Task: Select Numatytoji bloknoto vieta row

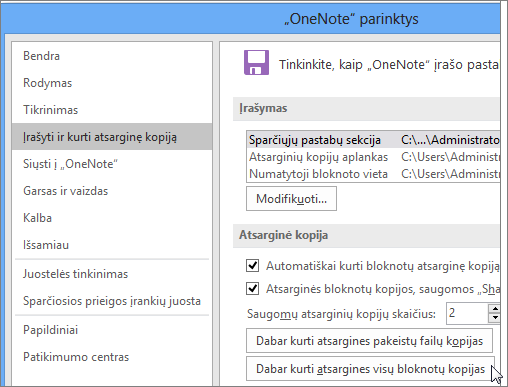Action: point(373,174)
